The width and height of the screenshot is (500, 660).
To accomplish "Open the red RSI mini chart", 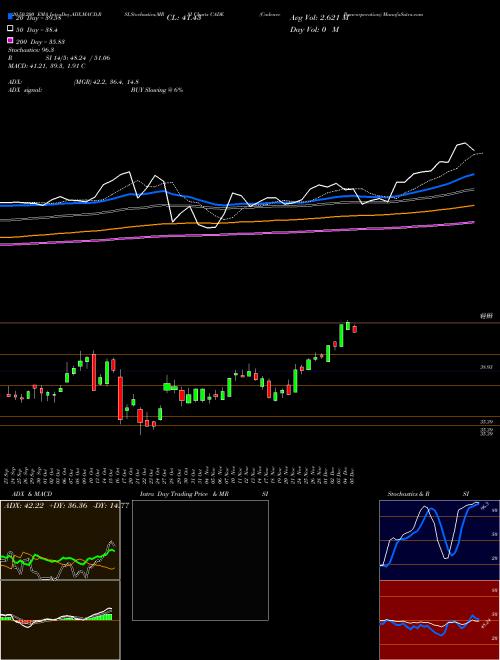I will coord(439,620).
